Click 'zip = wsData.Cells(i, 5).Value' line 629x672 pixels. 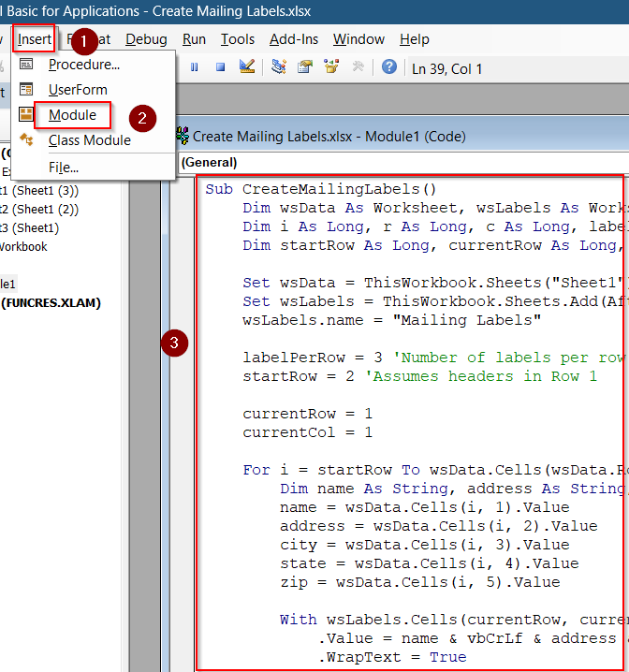click(x=420, y=583)
